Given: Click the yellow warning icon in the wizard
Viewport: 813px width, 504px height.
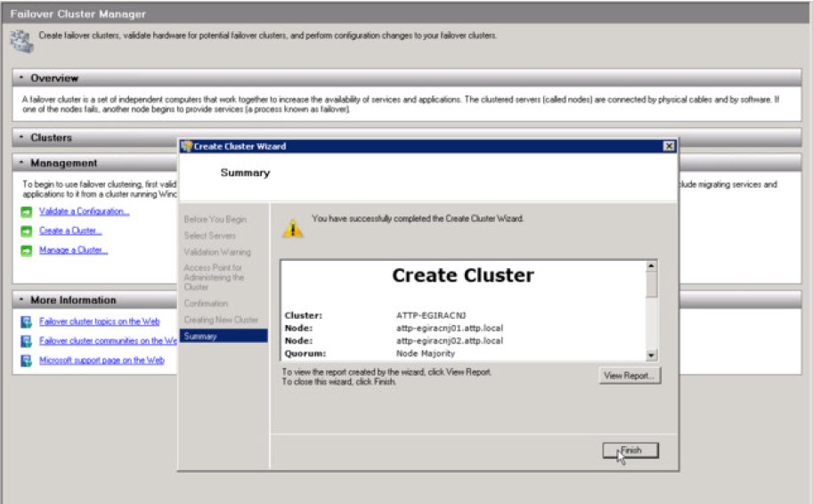Looking at the screenshot, I should pos(293,228).
